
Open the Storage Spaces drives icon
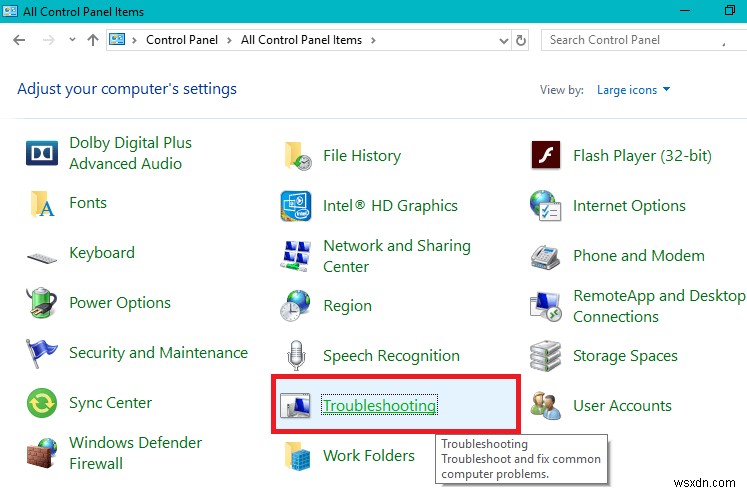[545, 356]
